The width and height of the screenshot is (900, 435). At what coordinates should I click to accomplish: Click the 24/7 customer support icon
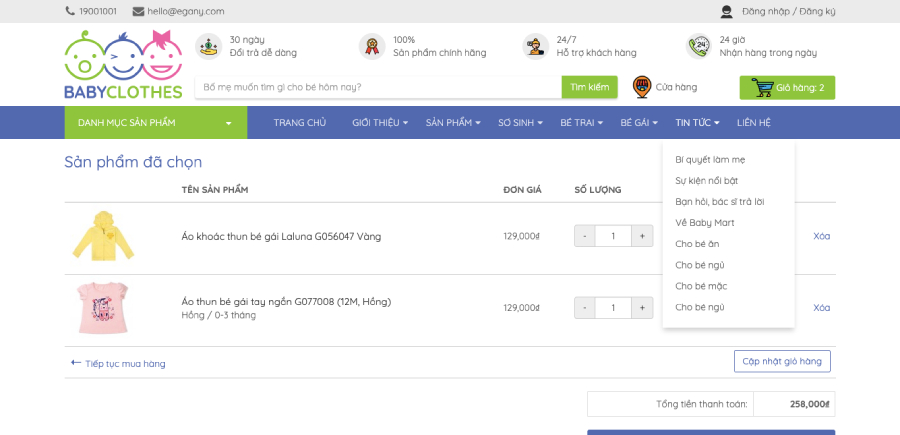pos(536,46)
